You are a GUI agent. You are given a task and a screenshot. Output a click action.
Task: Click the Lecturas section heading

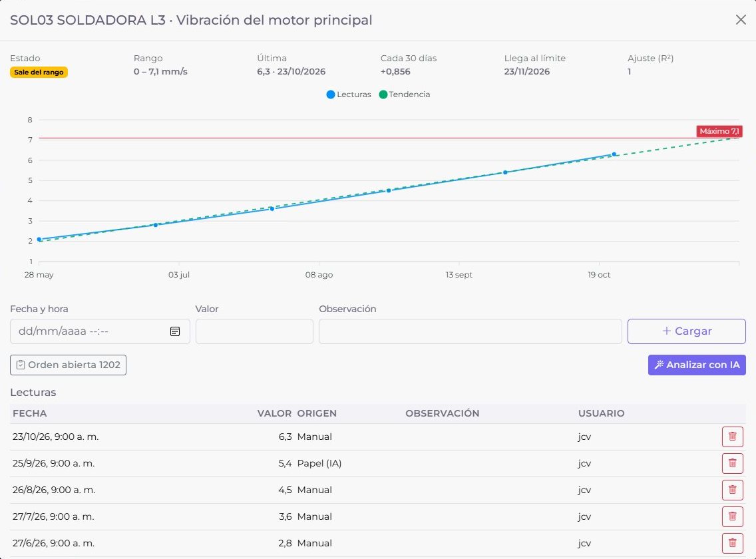pyautogui.click(x=33, y=393)
